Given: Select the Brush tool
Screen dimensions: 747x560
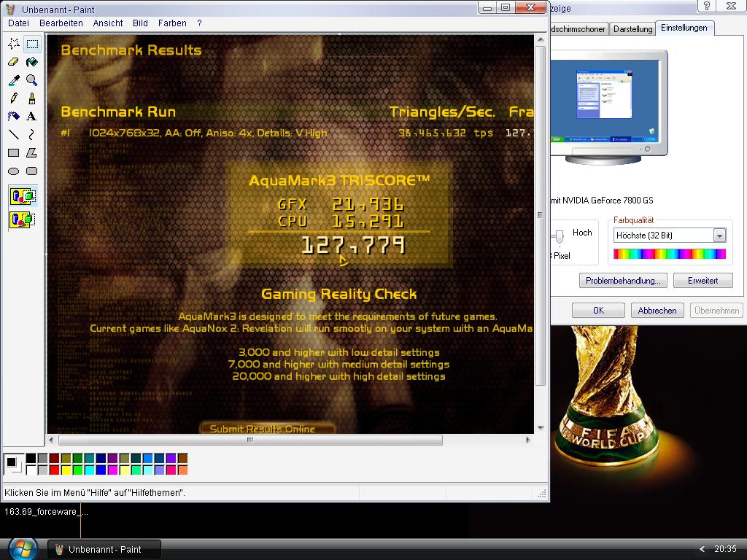Looking at the screenshot, I should coord(32,98).
